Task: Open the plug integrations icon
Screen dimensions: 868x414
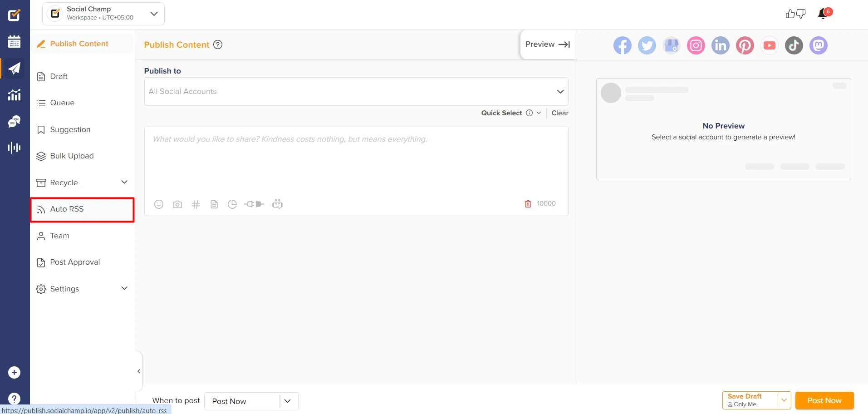Action: tap(254, 204)
